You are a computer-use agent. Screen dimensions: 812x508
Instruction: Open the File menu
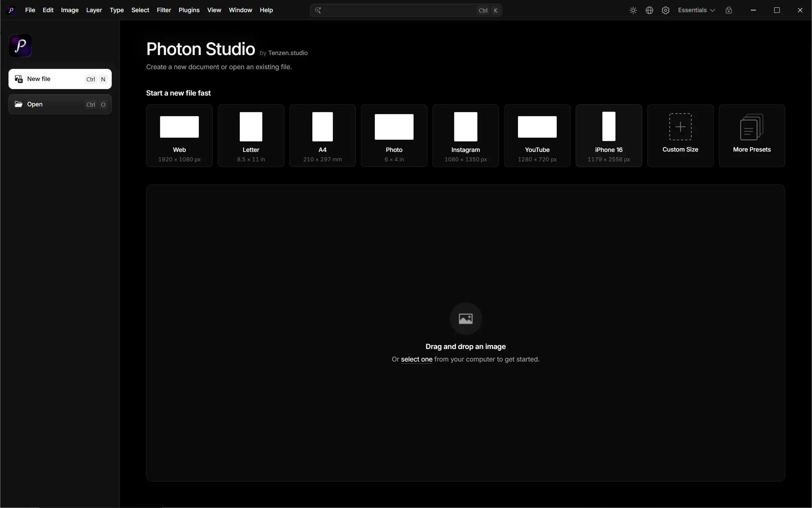coord(30,10)
